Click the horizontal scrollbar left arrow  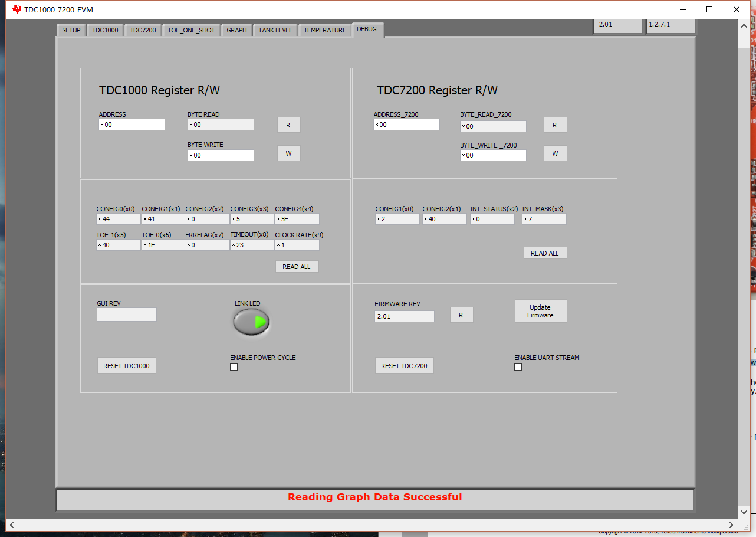click(12, 525)
